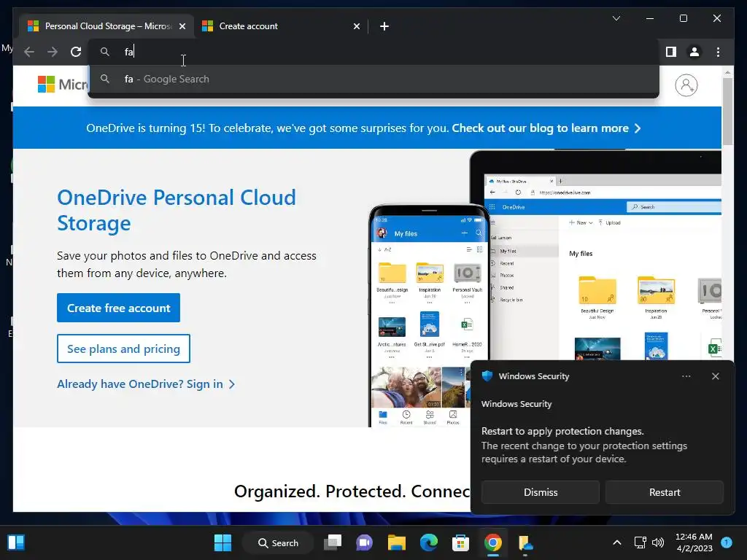Open the notification count badge

(x=727, y=542)
